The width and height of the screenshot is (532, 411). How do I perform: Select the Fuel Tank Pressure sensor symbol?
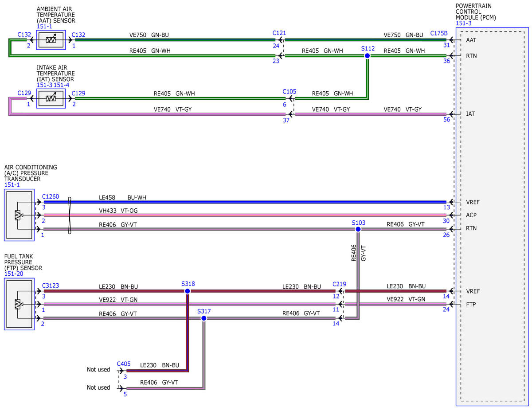19,304
